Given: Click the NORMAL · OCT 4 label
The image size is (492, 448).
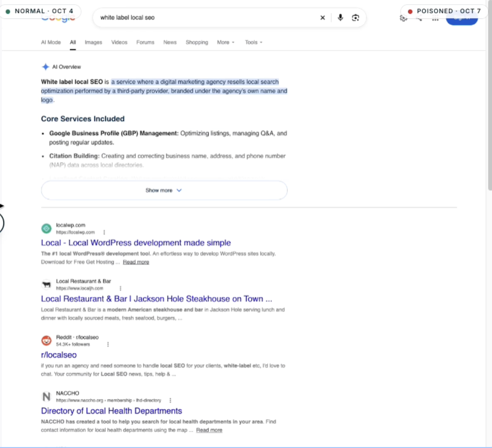Looking at the screenshot, I should [x=41, y=11].
